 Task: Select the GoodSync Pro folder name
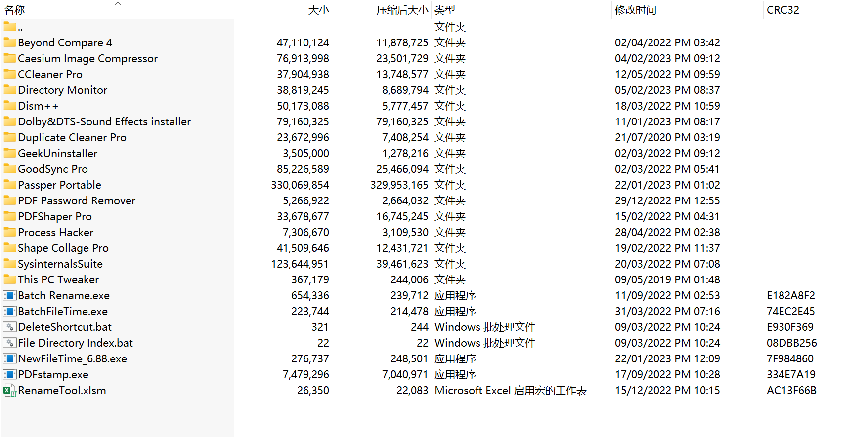click(x=53, y=169)
